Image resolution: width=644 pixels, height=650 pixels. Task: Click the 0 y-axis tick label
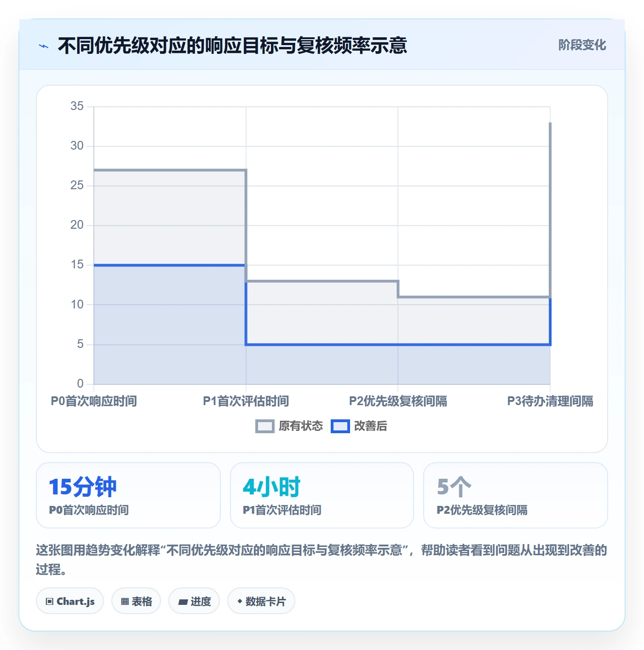click(x=80, y=383)
